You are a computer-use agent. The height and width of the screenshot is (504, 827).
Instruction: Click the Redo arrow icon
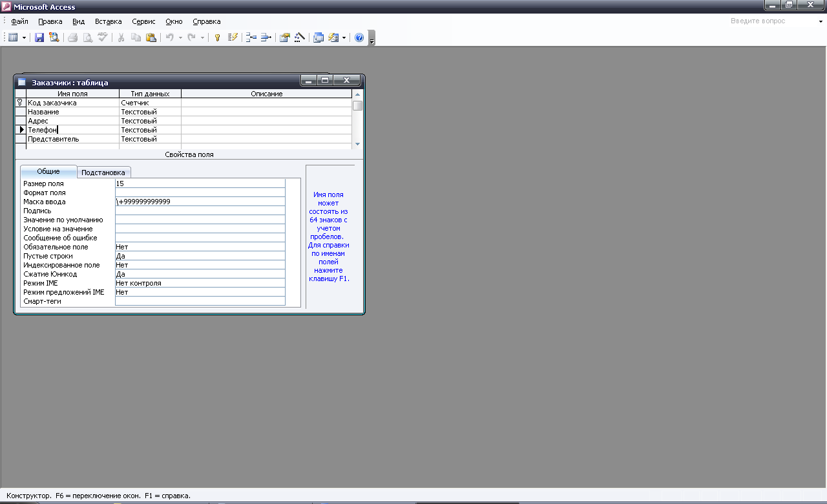point(191,37)
